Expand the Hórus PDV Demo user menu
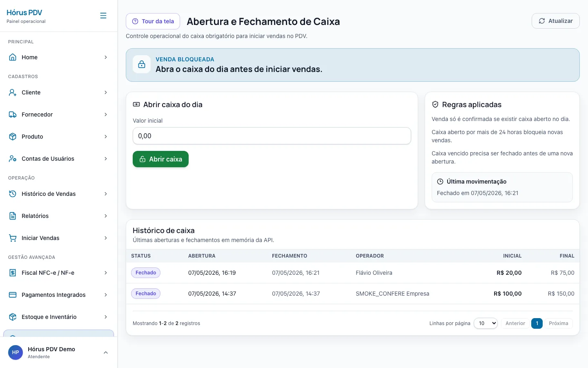This screenshot has height=368, width=588. [106, 352]
